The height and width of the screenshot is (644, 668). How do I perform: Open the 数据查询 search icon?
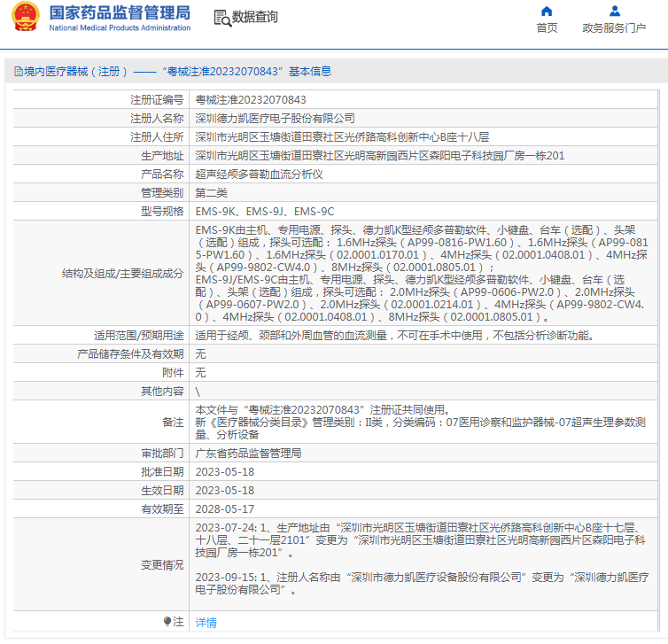pos(222,18)
